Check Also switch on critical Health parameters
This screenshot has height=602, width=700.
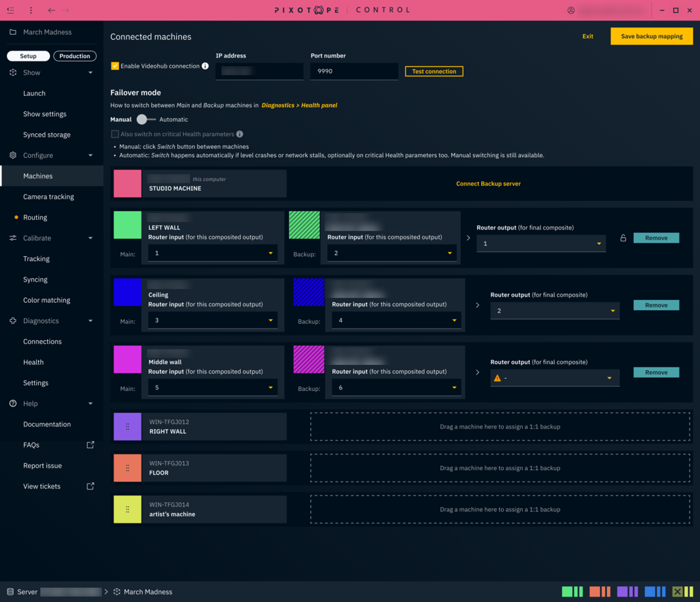pyautogui.click(x=115, y=134)
